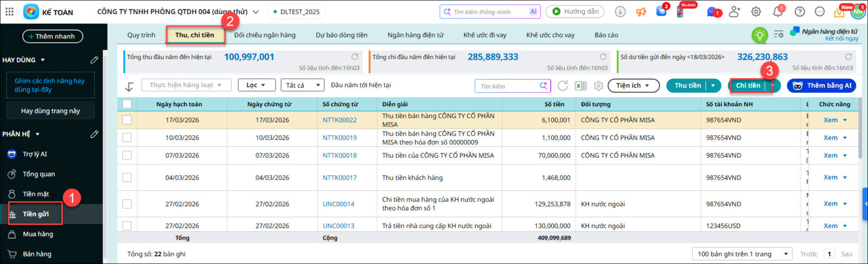868x264 pixels.
Task: Refresh the transaction list
Action: tap(563, 86)
